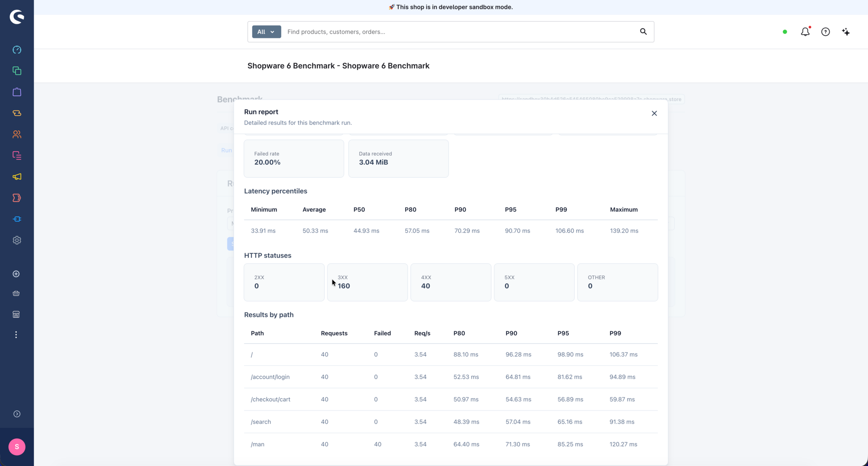Click the Requests column header

click(334, 333)
